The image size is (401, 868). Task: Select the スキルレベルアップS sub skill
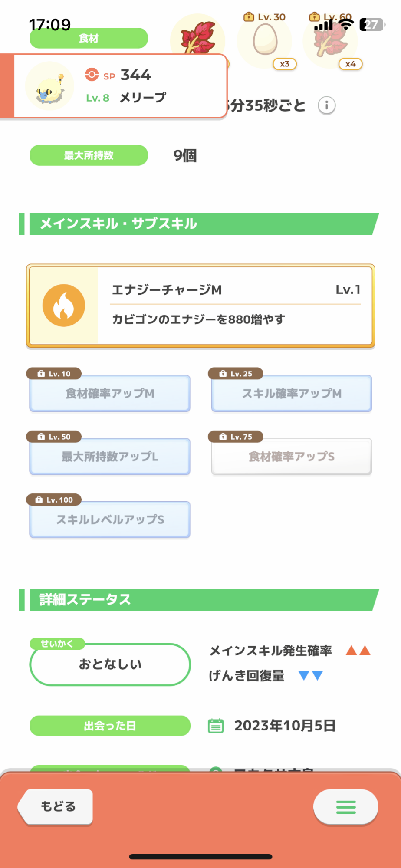(x=110, y=519)
